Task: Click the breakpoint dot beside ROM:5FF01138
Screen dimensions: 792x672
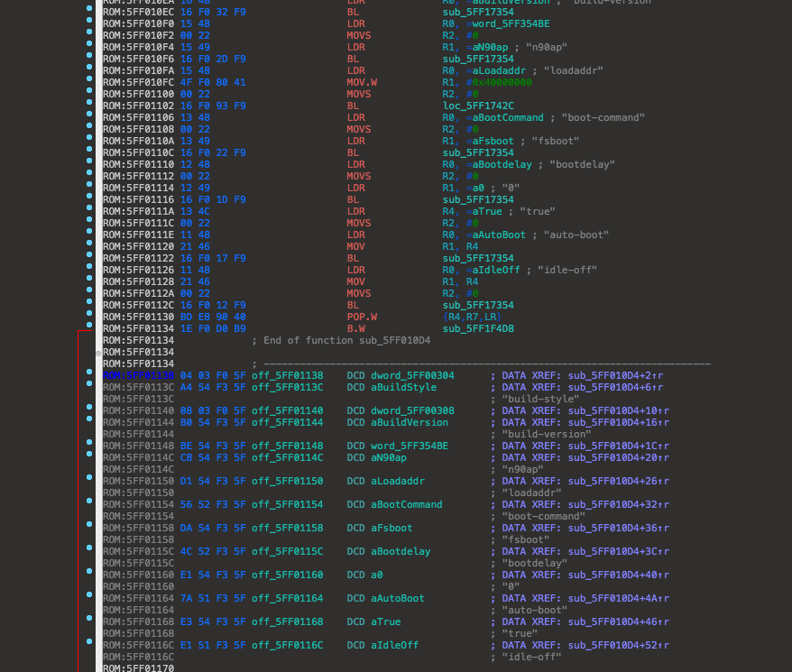Action: (x=88, y=372)
